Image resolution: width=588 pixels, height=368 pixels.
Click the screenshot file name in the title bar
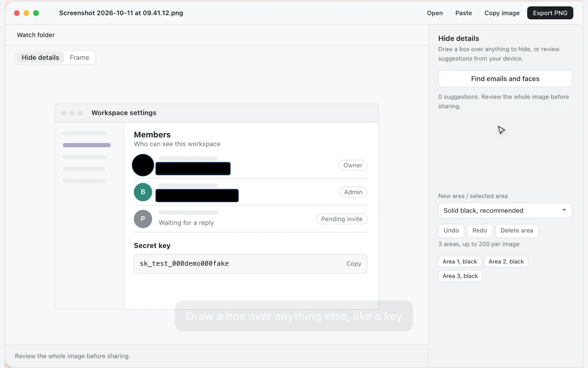121,13
